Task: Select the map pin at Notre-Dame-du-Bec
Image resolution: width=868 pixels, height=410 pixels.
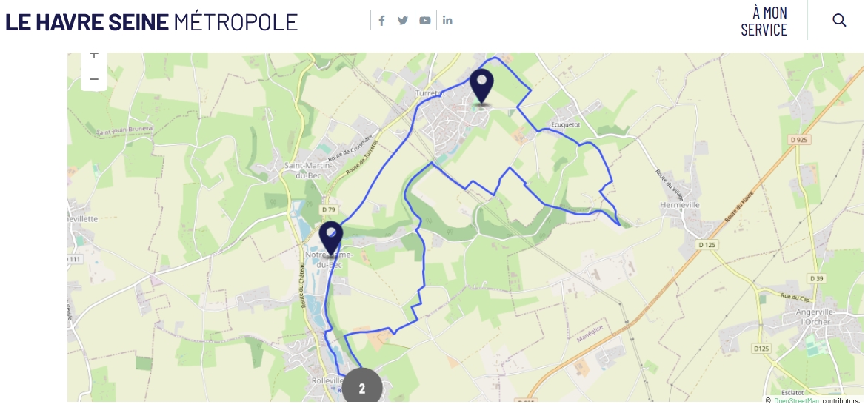Action: coord(331,238)
